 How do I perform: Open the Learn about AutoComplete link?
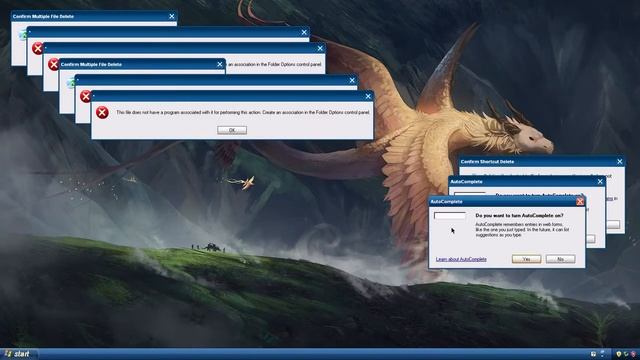pyautogui.click(x=461, y=259)
